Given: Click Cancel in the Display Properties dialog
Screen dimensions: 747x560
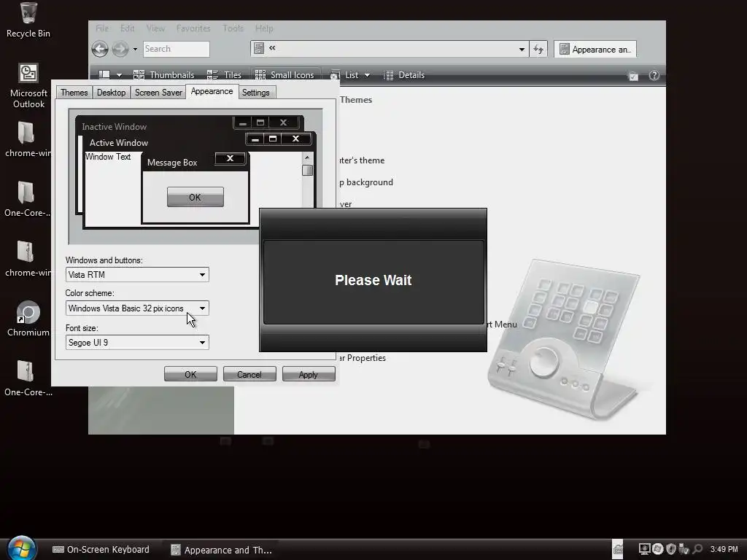Looking at the screenshot, I should click(249, 374).
